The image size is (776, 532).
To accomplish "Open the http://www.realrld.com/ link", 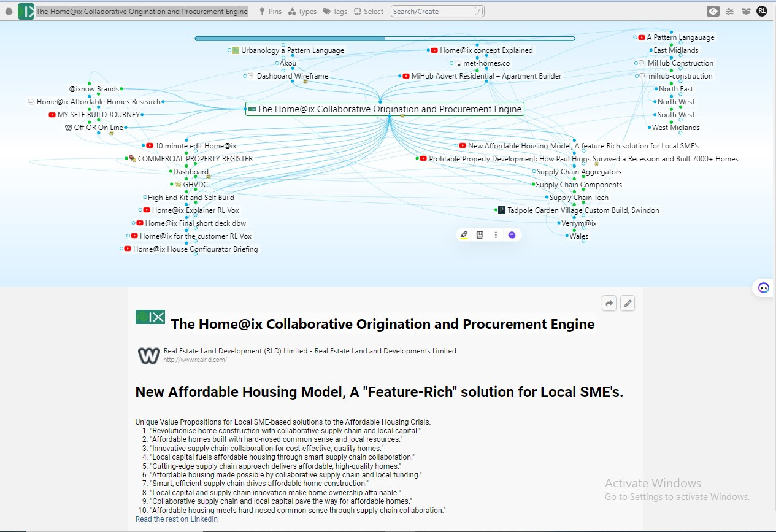I will [195, 360].
